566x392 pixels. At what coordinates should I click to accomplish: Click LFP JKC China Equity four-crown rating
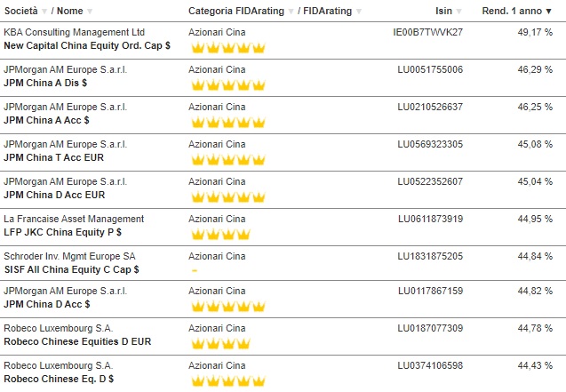click(220, 235)
